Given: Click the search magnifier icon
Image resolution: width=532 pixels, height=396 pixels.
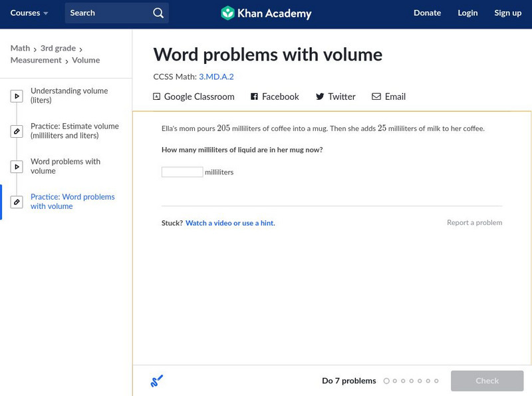Looking at the screenshot, I should coord(157,13).
